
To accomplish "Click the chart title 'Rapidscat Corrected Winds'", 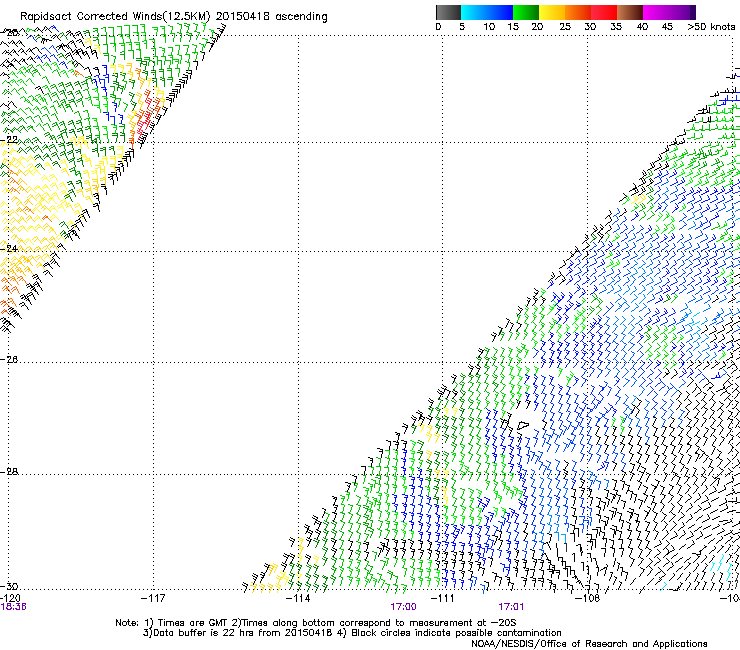I will pyautogui.click(x=91, y=17).
